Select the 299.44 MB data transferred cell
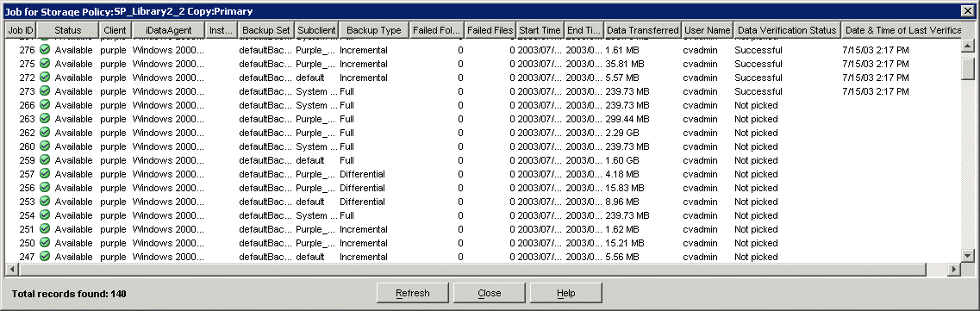Image resolution: width=980 pixels, height=311 pixels. [x=627, y=119]
